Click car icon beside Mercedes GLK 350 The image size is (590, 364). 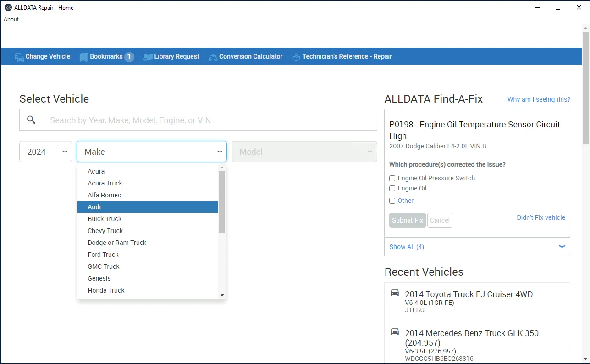tap(395, 331)
